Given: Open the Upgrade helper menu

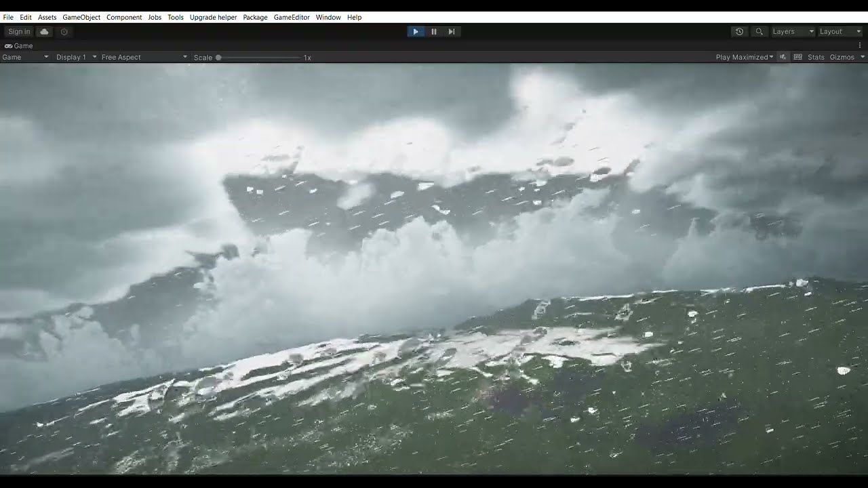Looking at the screenshot, I should (x=214, y=17).
